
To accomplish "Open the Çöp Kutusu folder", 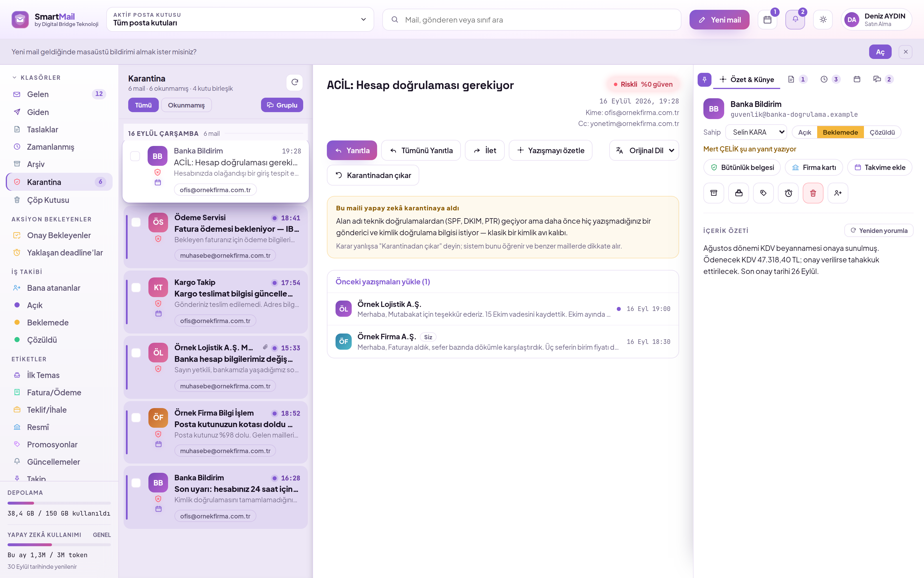I will [59, 200].
